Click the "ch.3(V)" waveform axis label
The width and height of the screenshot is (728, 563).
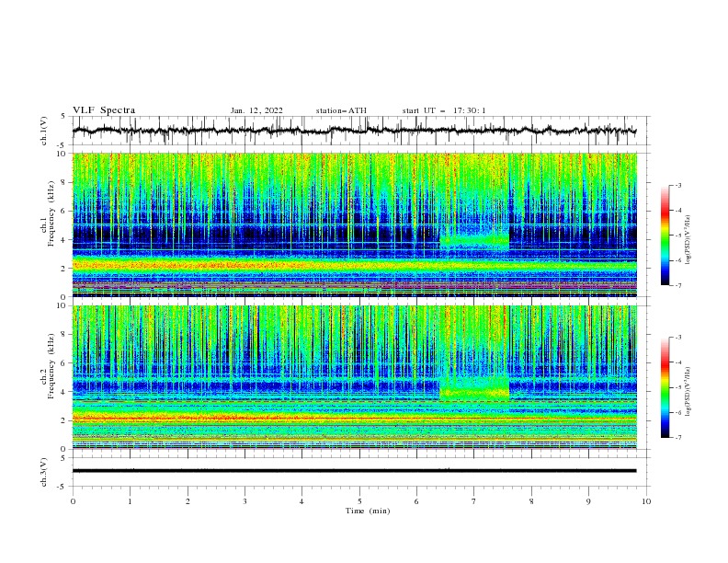[44, 472]
